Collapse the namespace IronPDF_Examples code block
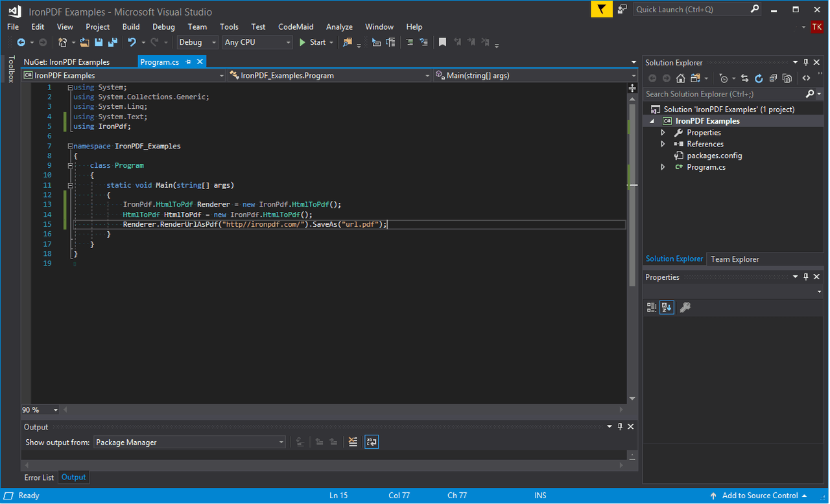The image size is (830, 504). point(70,146)
